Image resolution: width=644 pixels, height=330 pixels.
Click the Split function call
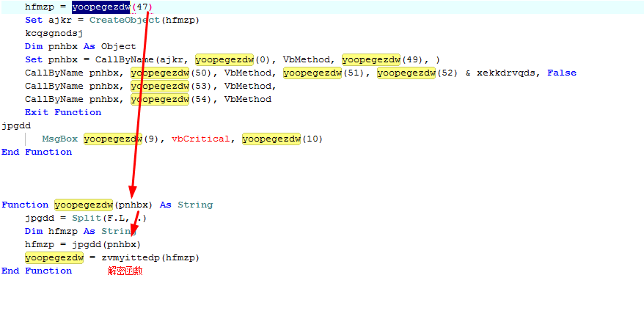tap(87, 219)
